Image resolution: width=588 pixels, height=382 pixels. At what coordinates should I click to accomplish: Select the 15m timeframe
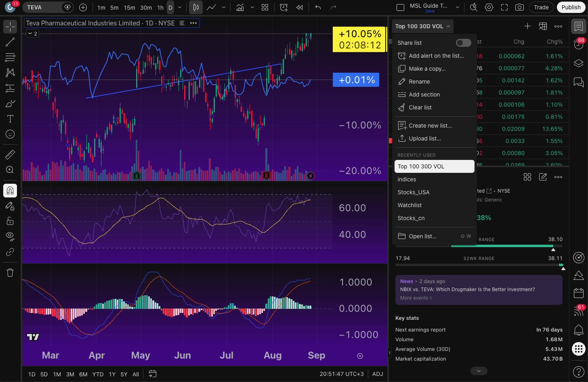pos(129,7)
